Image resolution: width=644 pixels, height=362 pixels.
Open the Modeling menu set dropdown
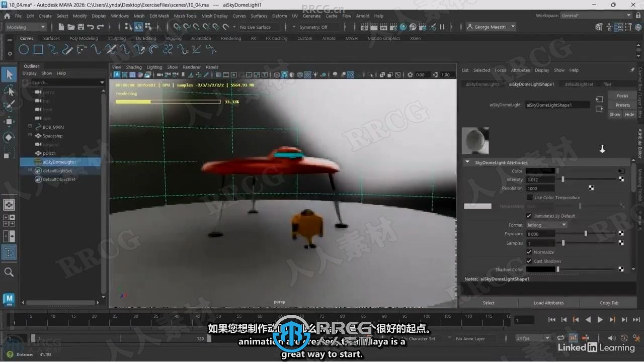pyautogui.click(x=25, y=27)
